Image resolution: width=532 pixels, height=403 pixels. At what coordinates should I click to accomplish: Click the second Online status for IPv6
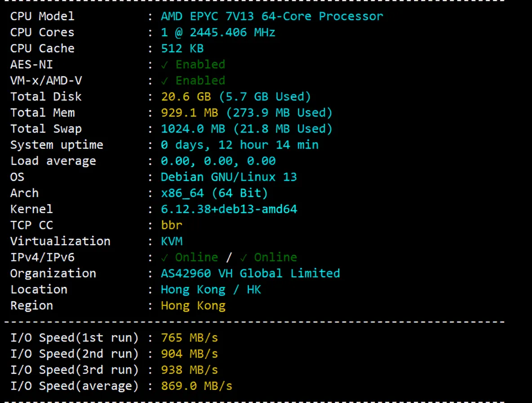pyautogui.click(x=268, y=257)
